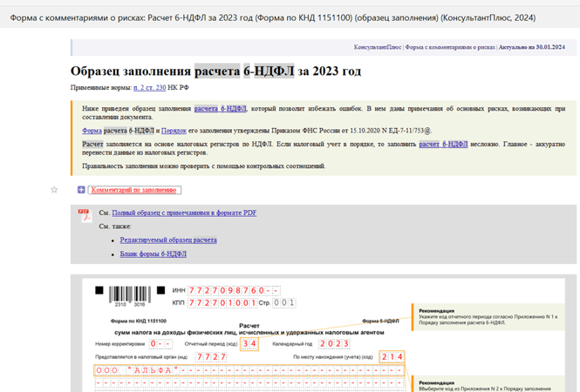Open the расчета 6-НДФЛ link in the first paragraph
This screenshot has height=392, width=580.
coord(222,110)
